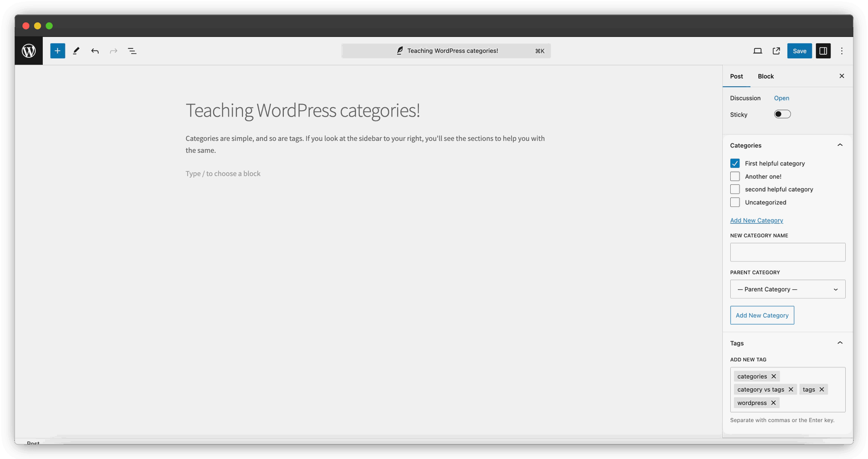Remove the 'wordpress' tag
Image resolution: width=868 pixels, height=459 pixels.
pos(774,403)
